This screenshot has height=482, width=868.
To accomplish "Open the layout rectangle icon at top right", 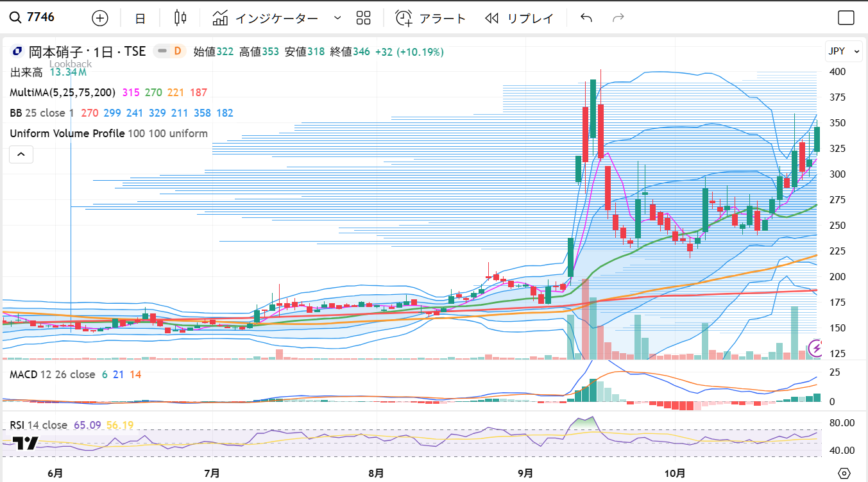I will (x=846, y=18).
